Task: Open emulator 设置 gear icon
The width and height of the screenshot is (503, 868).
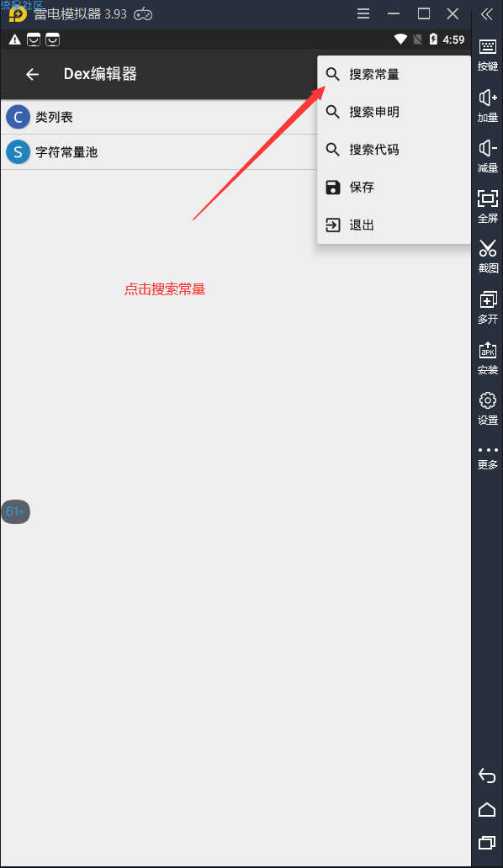Action: 488,409
